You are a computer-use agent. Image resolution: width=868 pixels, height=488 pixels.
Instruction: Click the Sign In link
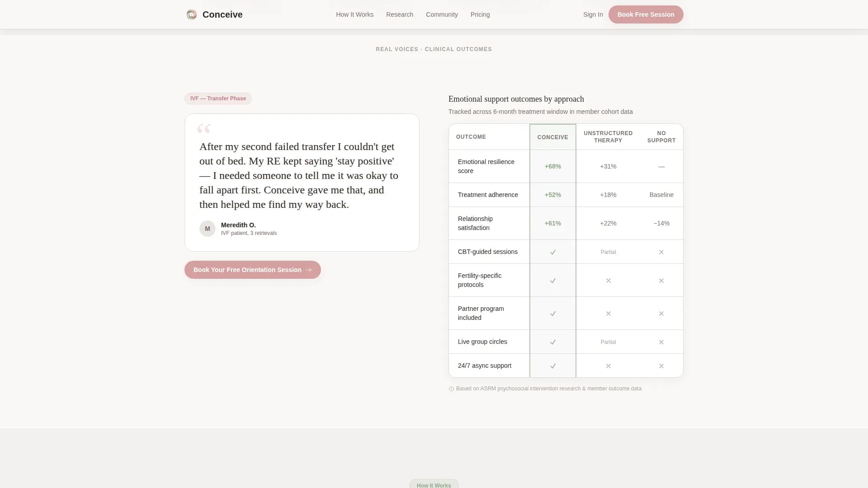point(593,14)
